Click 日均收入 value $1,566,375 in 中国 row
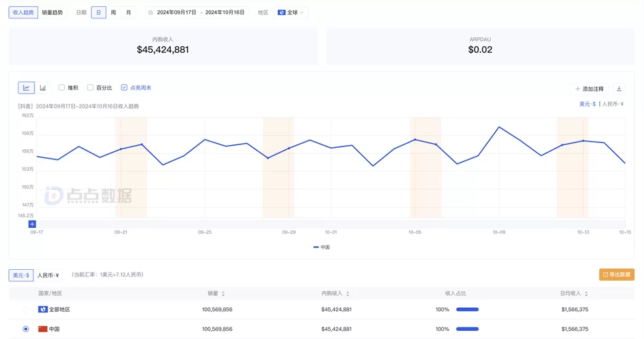The height and width of the screenshot is (339, 644). [575, 329]
